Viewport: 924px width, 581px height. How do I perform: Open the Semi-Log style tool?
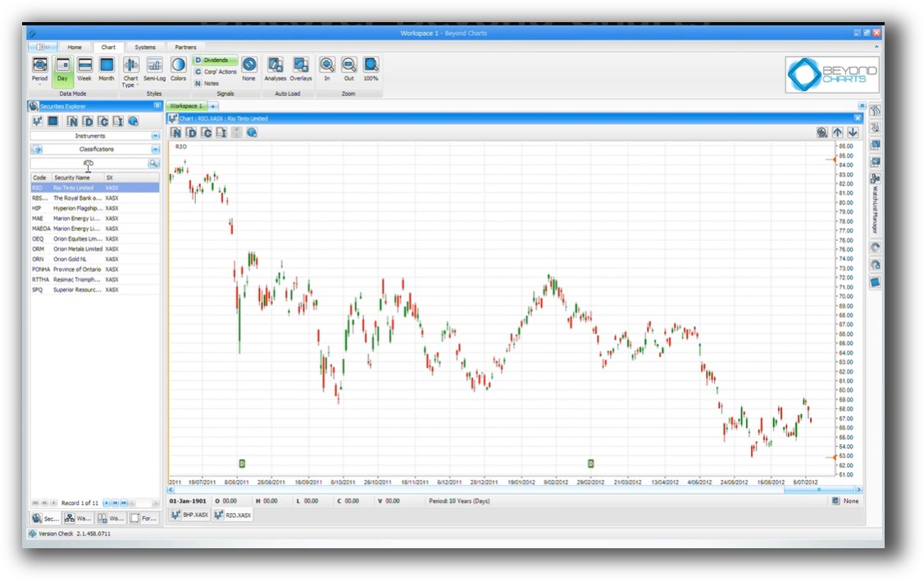click(x=153, y=70)
